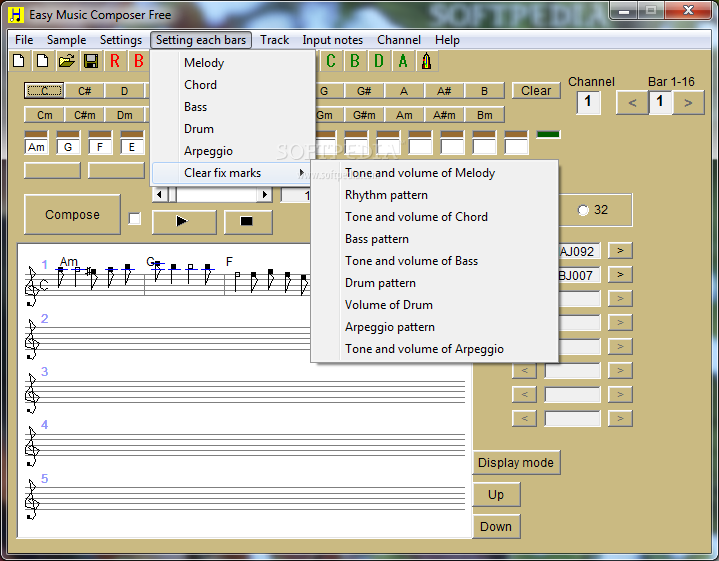Click the green B toolbar icon

tap(355, 61)
